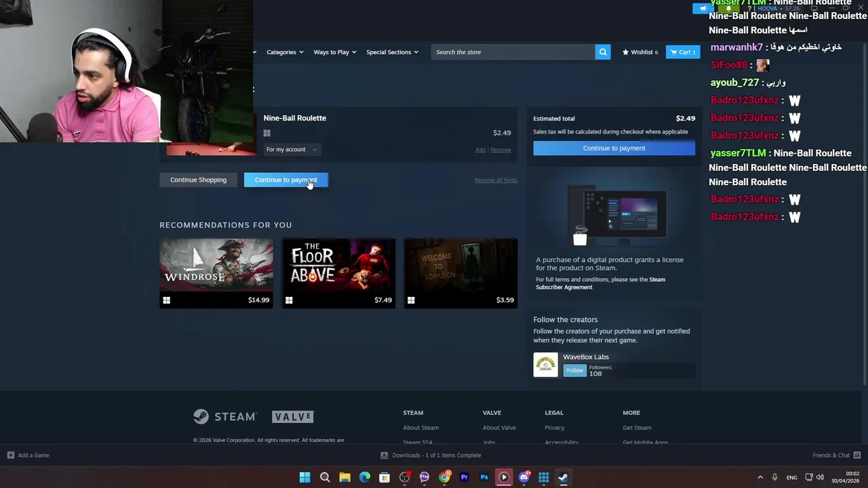
Task: Click the Friends & Chat label
Action: pos(831,455)
